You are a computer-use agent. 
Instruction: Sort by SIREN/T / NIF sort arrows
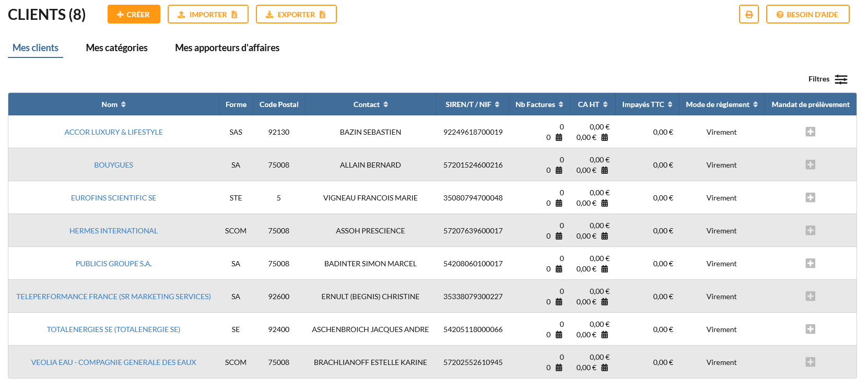[497, 104]
